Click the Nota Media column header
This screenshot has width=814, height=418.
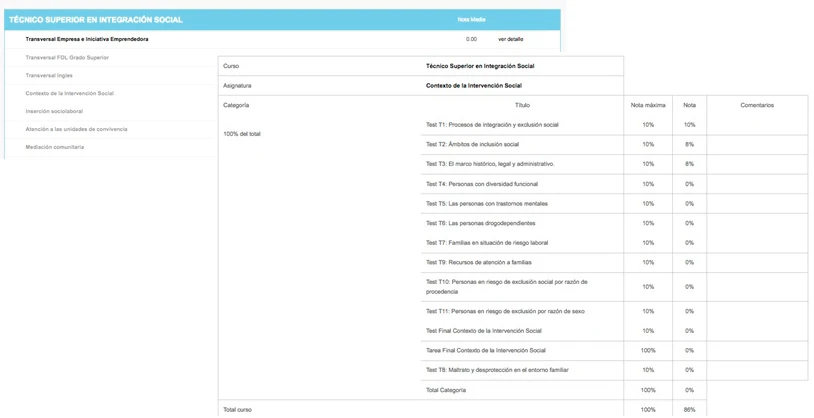(471, 20)
